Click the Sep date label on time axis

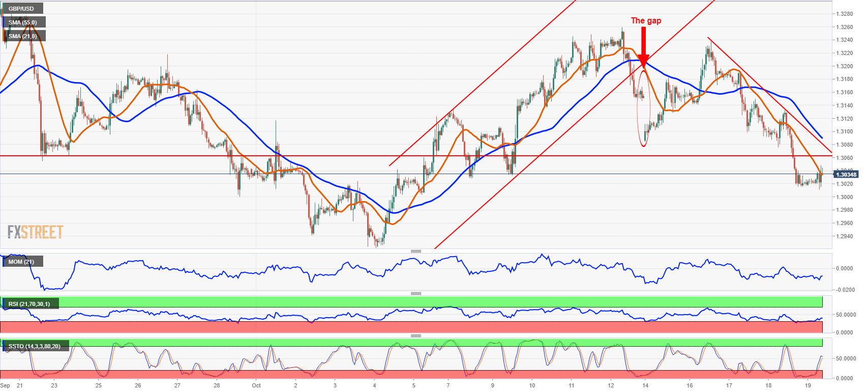(5, 385)
